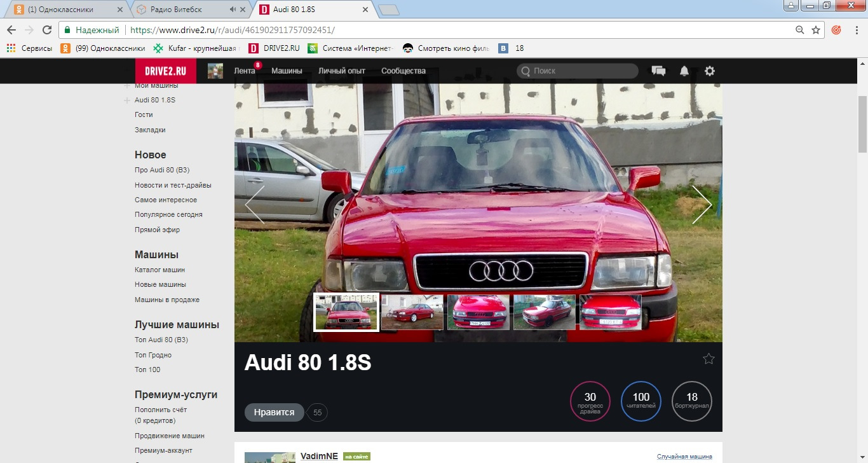This screenshot has width=868, height=463.
Task: Open Новости и тест-драйвы link
Action: 173,185
